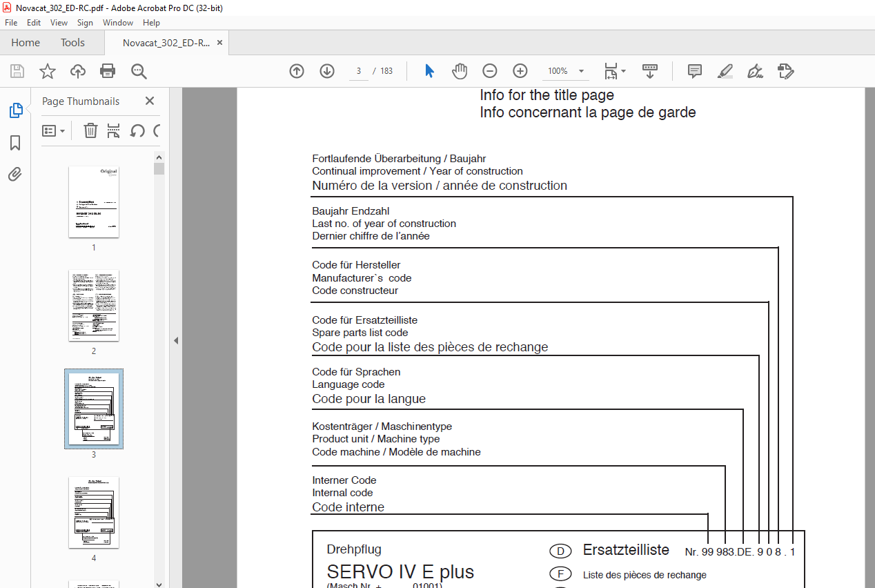Click 'Nr. 99 983.DE. 9 0 8 . 1' text
Image resolution: width=875 pixels, height=588 pixels.
click(x=740, y=552)
